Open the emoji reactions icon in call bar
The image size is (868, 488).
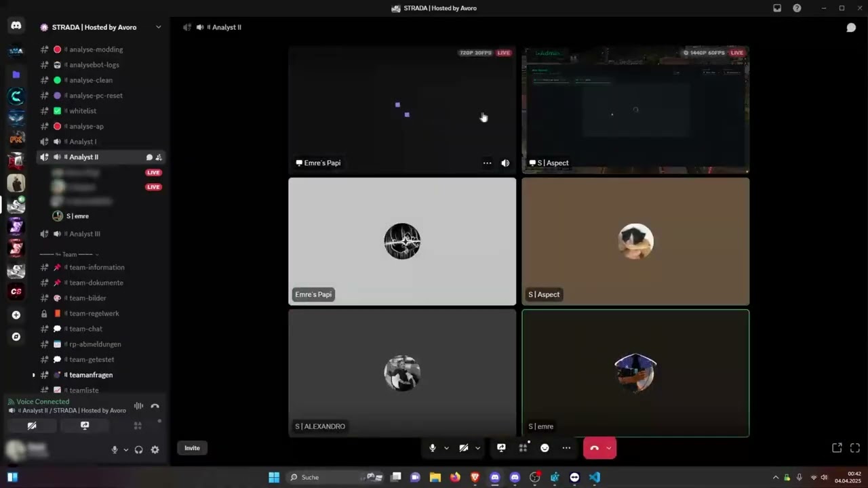point(545,447)
